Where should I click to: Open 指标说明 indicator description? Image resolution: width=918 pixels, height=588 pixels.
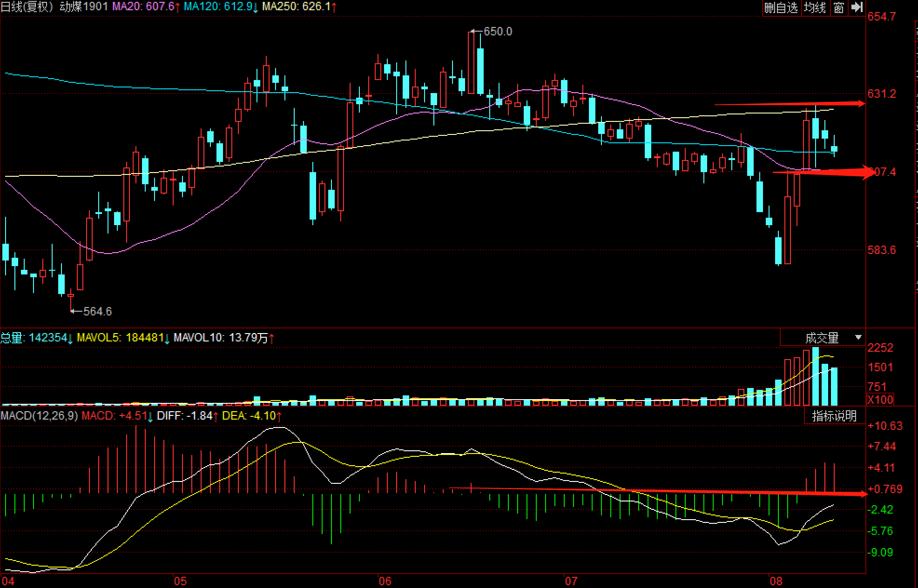(x=834, y=416)
